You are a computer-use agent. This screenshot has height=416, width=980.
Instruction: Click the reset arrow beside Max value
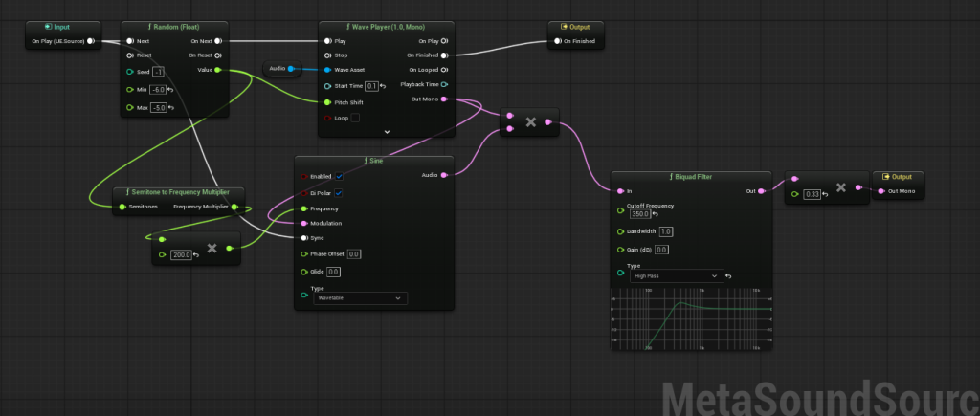tap(169, 108)
